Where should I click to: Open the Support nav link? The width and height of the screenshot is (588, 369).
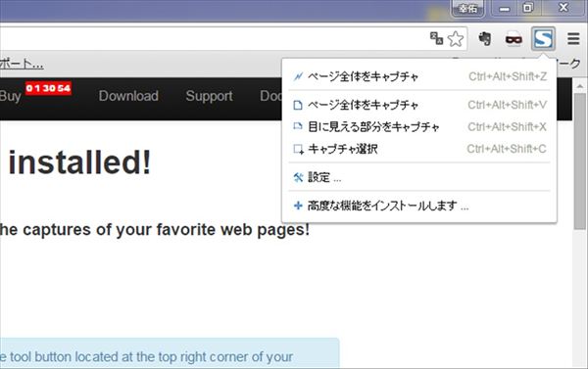tap(210, 96)
